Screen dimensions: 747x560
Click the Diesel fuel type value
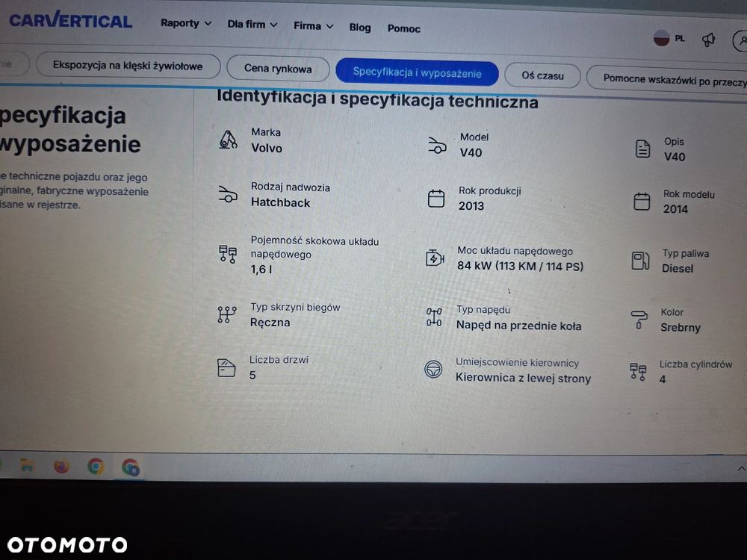pyautogui.click(x=678, y=269)
